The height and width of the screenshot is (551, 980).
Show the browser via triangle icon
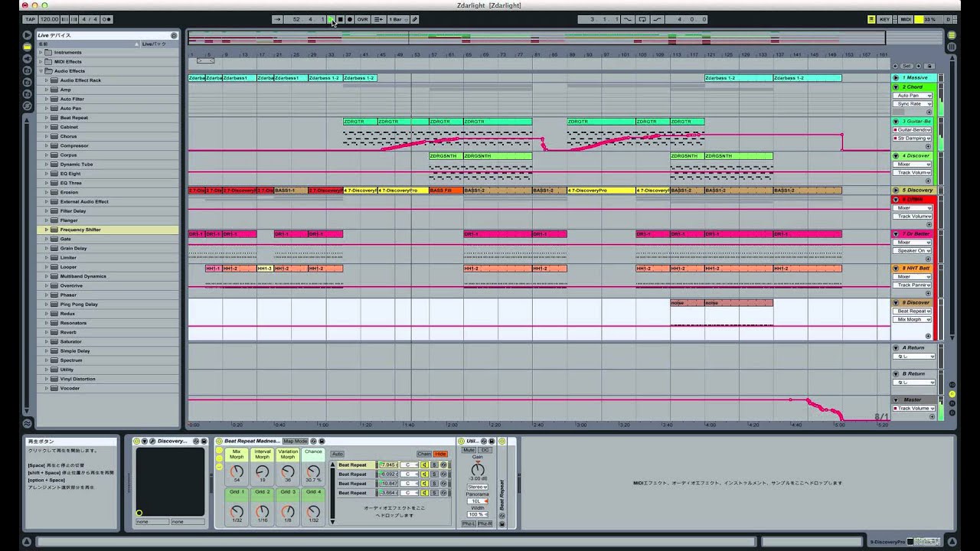click(x=27, y=35)
